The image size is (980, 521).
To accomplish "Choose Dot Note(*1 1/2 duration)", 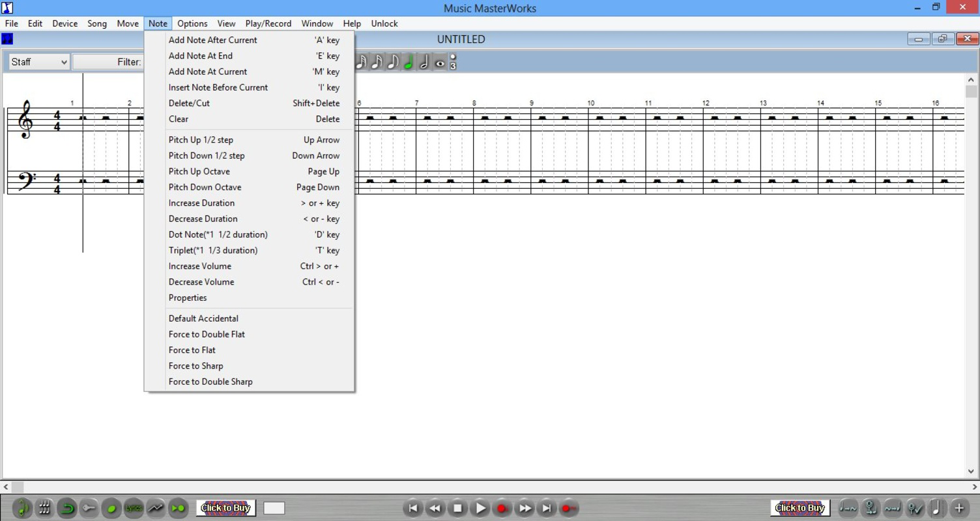I will tap(249, 234).
